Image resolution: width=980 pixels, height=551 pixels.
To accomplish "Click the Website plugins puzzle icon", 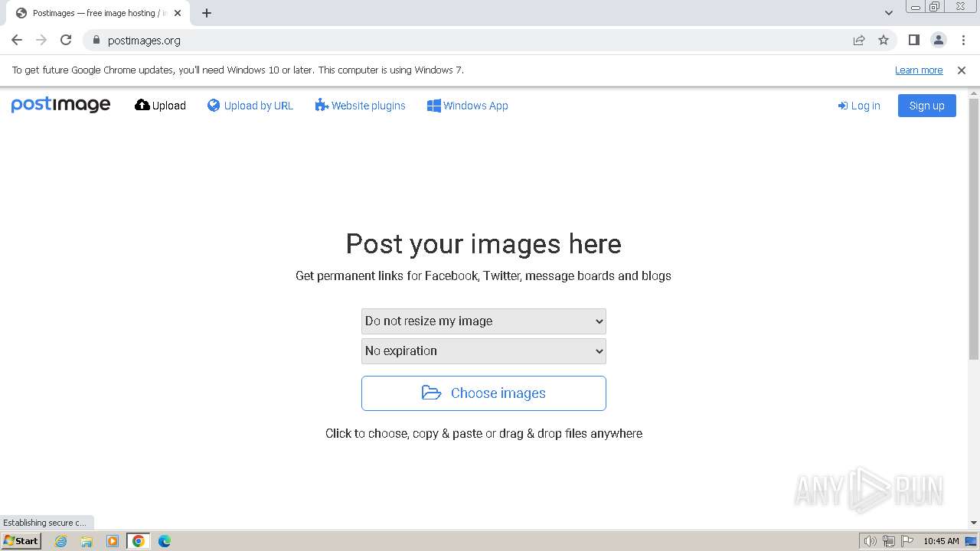I will coord(322,105).
